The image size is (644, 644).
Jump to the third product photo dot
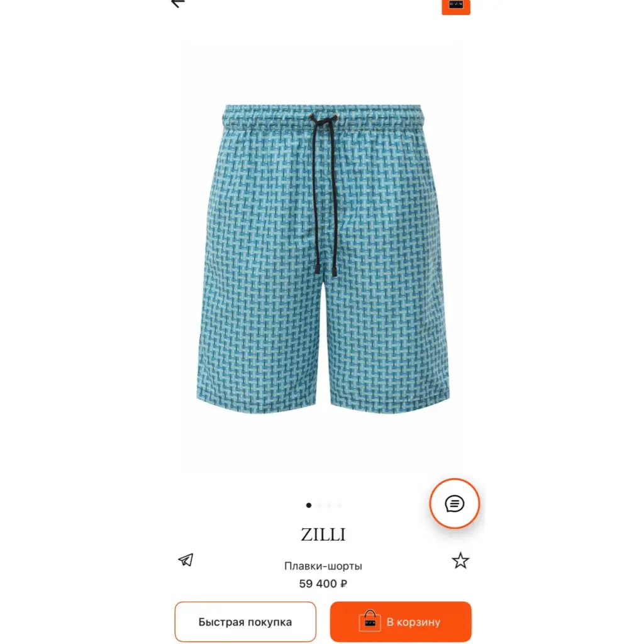coord(329,505)
